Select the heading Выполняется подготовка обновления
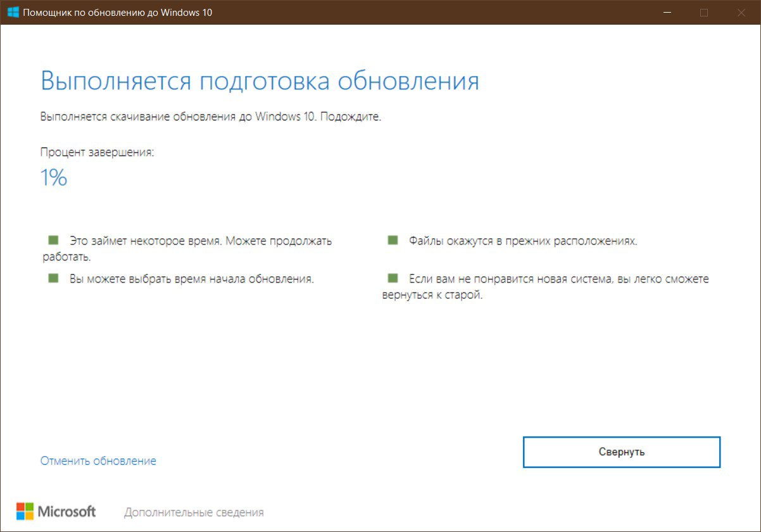This screenshot has width=761, height=532. 260,81
